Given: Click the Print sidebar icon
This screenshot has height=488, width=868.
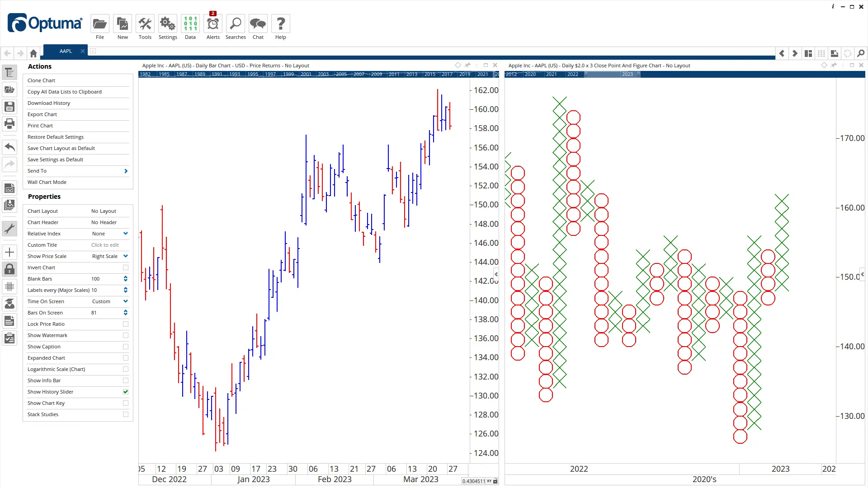Looking at the screenshot, I should coord(9,123).
